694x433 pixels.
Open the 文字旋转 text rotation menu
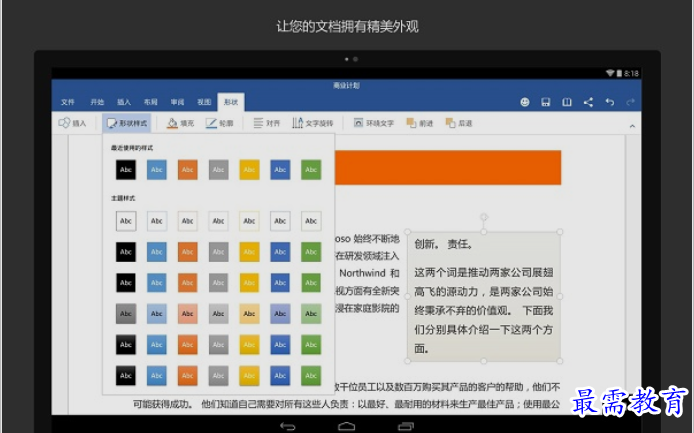point(313,123)
